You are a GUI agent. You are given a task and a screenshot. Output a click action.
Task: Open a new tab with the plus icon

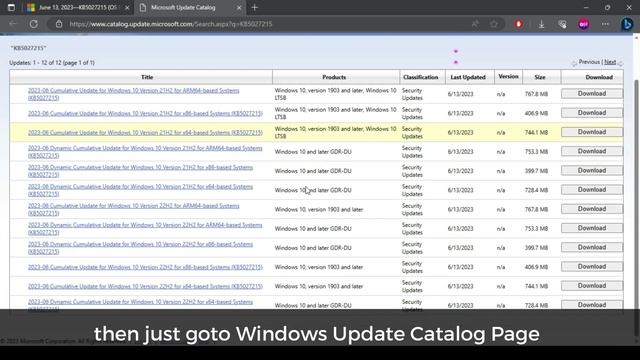click(255, 7)
